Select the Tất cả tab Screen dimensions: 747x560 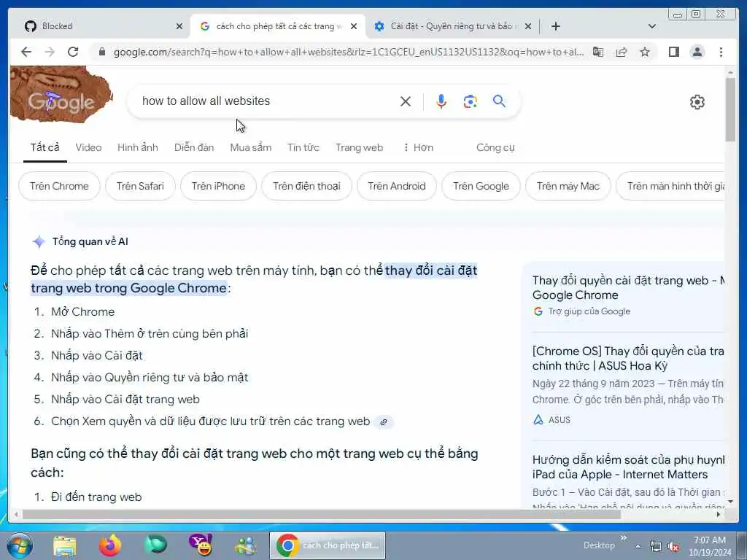coord(44,147)
